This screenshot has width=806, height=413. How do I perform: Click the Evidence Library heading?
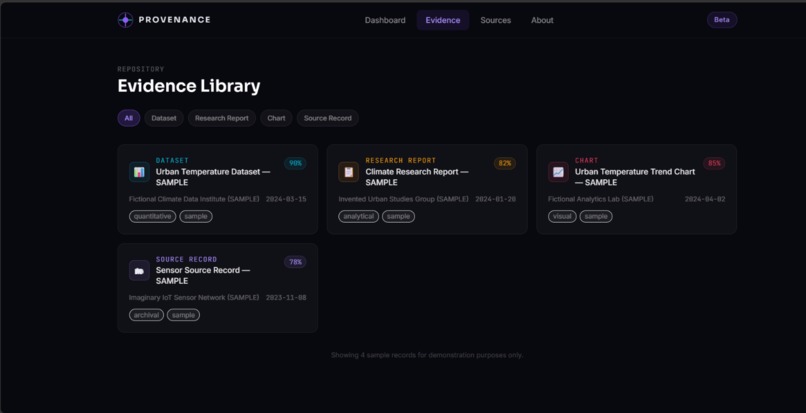pyautogui.click(x=189, y=86)
